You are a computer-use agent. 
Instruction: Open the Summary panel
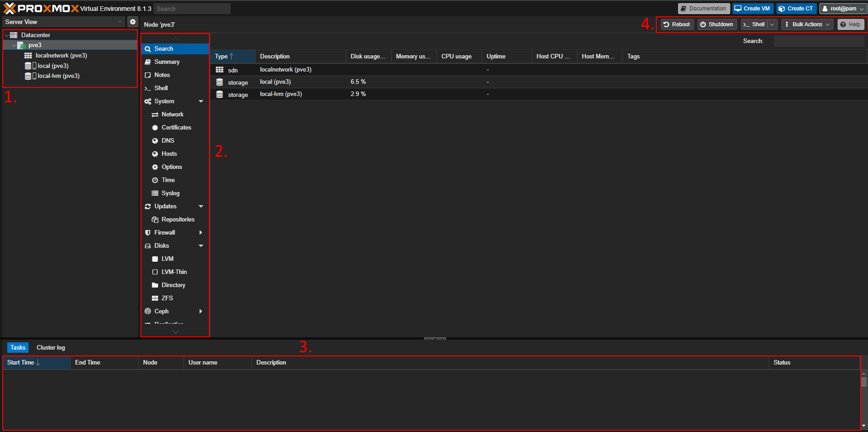tap(175, 62)
